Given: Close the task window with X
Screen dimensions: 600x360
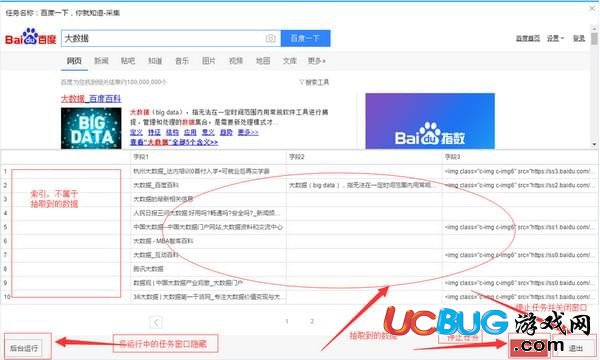Looking at the screenshot, I should pyautogui.click(x=592, y=8).
